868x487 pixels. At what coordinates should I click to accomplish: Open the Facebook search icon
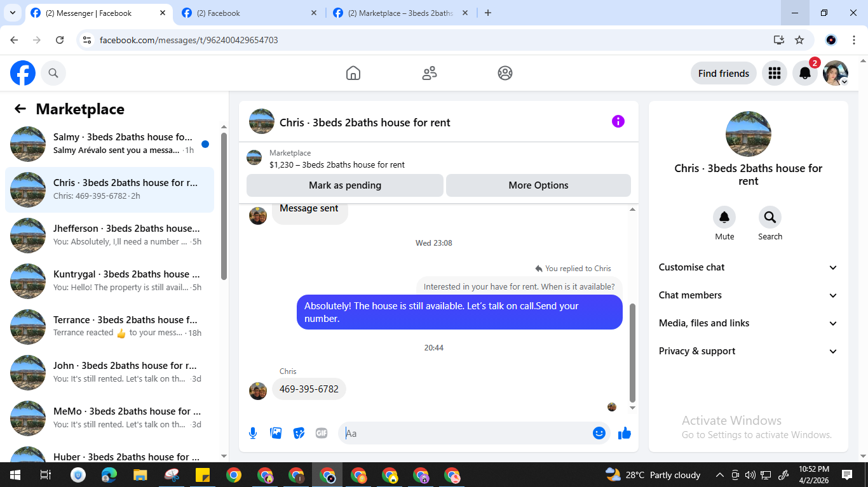pyautogui.click(x=53, y=73)
